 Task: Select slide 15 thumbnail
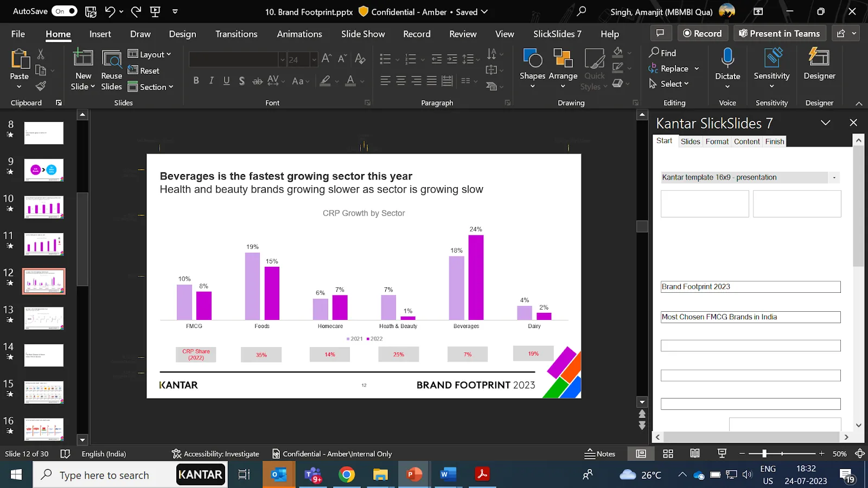44,392
